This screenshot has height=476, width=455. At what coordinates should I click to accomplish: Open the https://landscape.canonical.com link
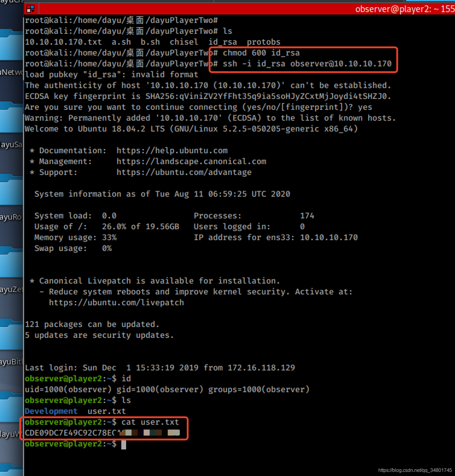point(191,161)
